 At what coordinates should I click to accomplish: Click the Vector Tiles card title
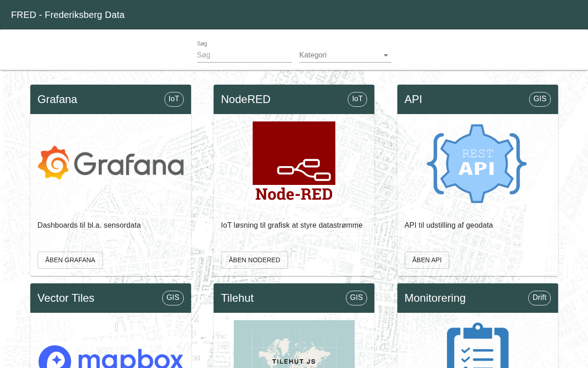tap(66, 298)
